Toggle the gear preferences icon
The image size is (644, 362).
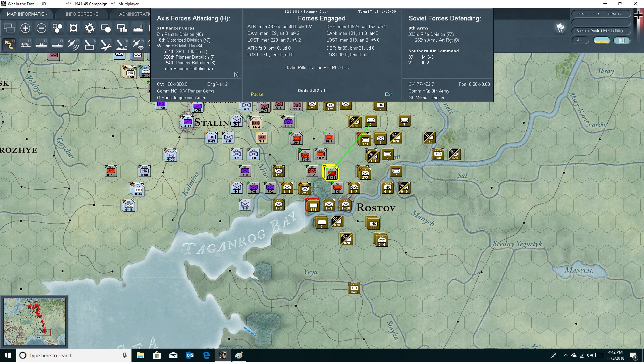pos(90,28)
